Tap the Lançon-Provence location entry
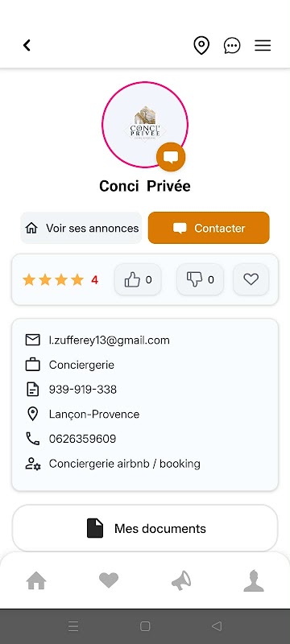The height and width of the screenshot is (644, 290). click(x=94, y=415)
